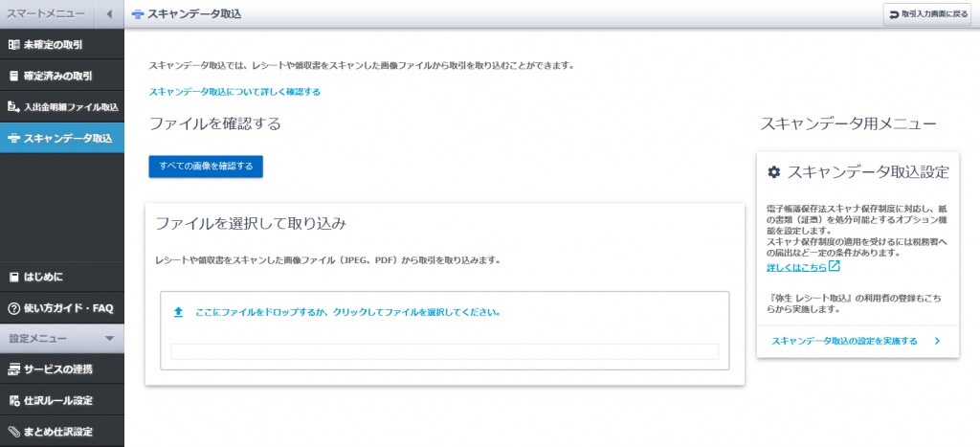
Task: Click the スキャンデータ取込 scanner icon in sidebar
Action: pos(13,138)
